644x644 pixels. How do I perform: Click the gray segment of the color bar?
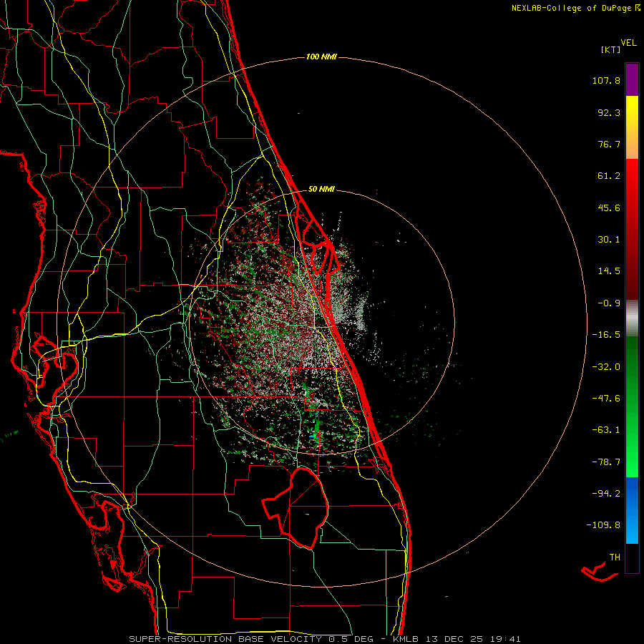coord(632,318)
